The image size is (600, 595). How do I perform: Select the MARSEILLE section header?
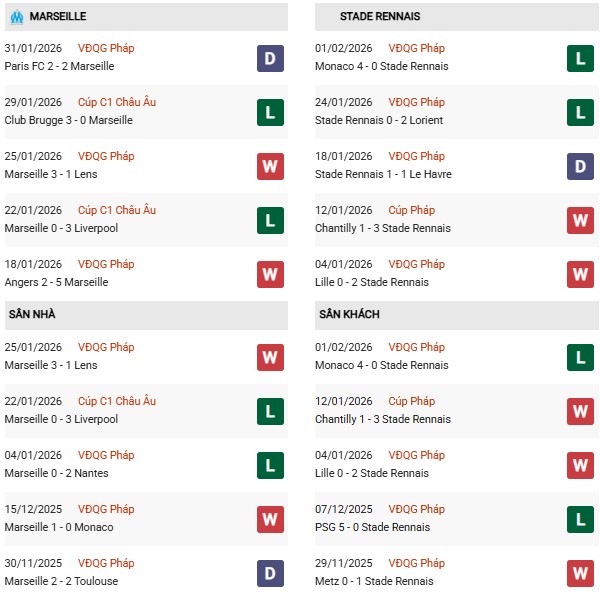58,16
